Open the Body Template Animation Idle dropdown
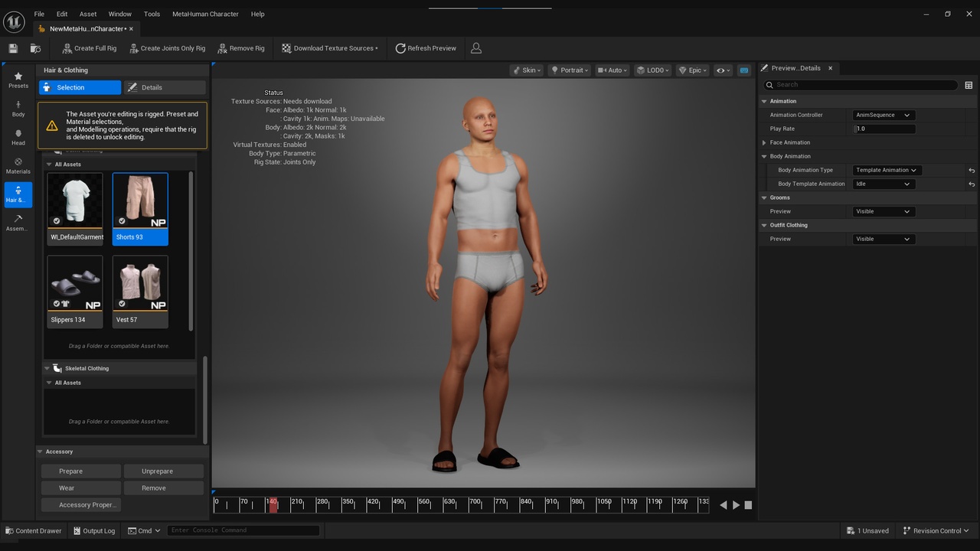The image size is (980, 551). [883, 184]
